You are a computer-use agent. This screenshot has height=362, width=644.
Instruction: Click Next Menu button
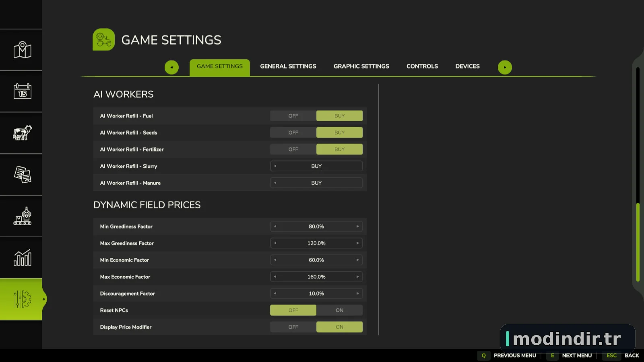point(577,356)
